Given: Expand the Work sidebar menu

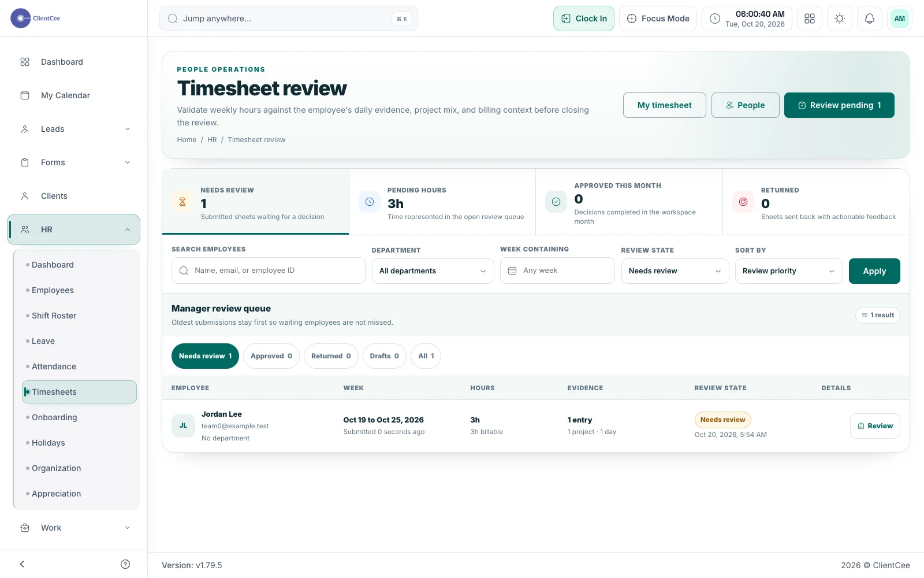Looking at the screenshot, I should click(x=74, y=528).
